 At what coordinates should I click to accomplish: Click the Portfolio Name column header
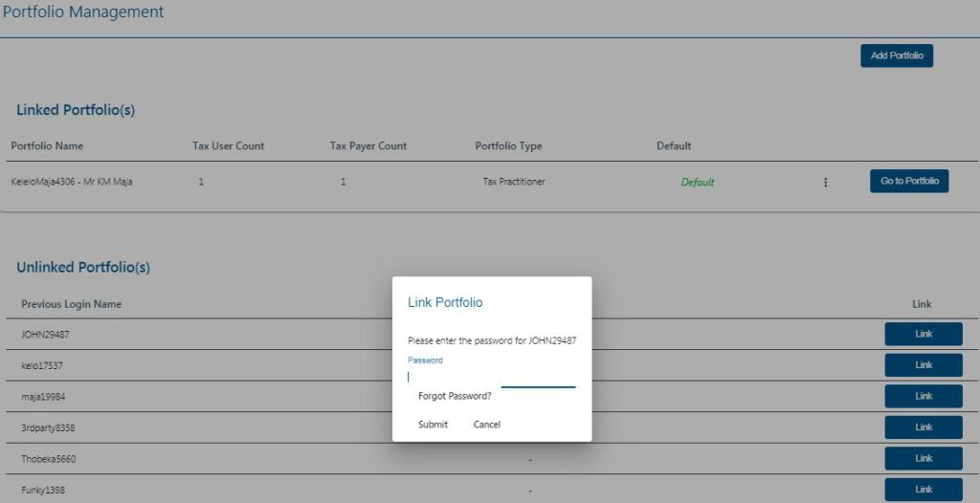[x=47, y=146]
